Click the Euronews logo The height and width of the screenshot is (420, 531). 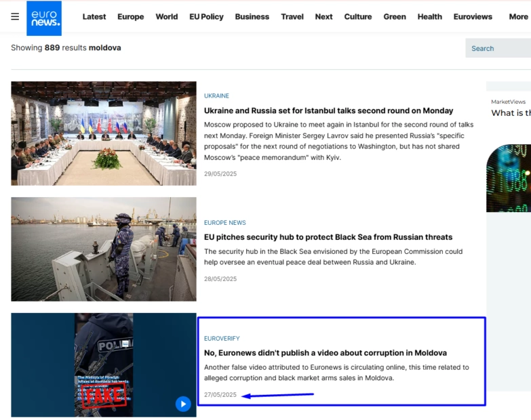click(44, 18)
